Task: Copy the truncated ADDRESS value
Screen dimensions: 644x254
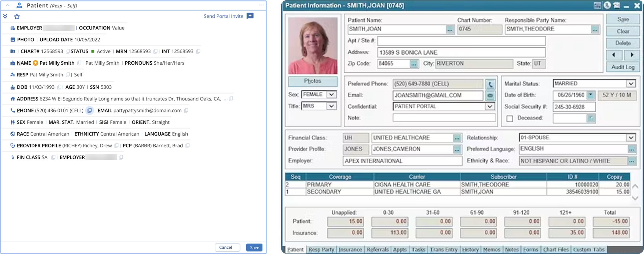Action: [231, 99]
